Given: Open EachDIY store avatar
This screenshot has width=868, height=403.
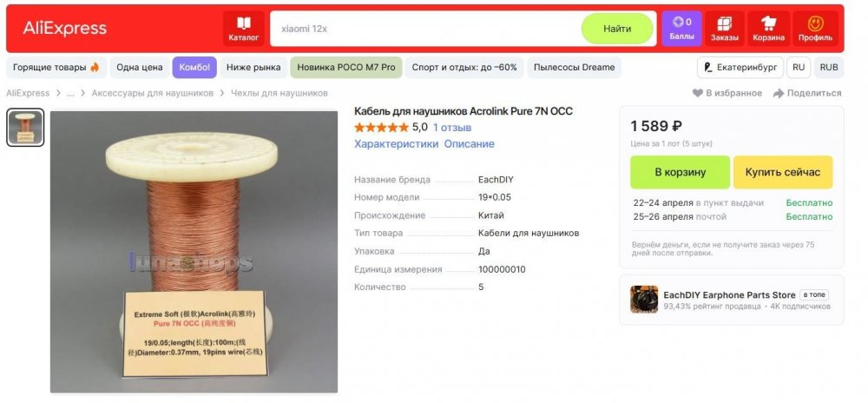Looking at the screenshot, I should click(644, 300).
